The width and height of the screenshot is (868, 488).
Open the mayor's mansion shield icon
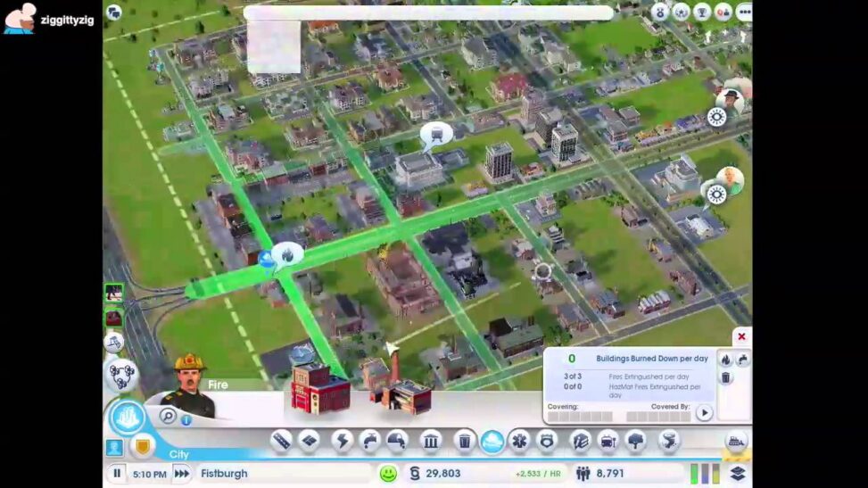tap(142, 446)
